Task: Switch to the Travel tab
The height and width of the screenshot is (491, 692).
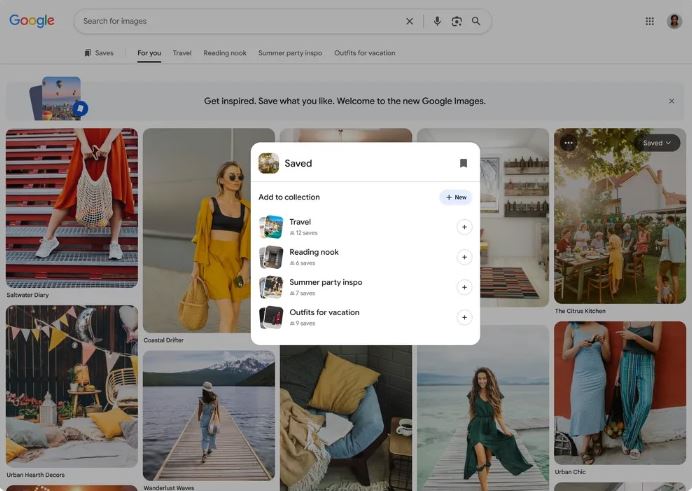Action: 182,53
